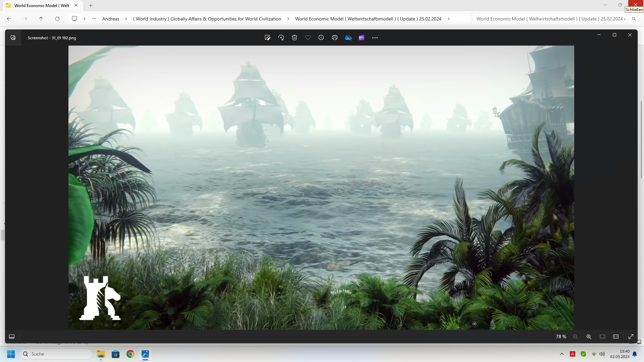Show hidden system tray icons
The image size is (644, 362).
[x=562, y=354]
